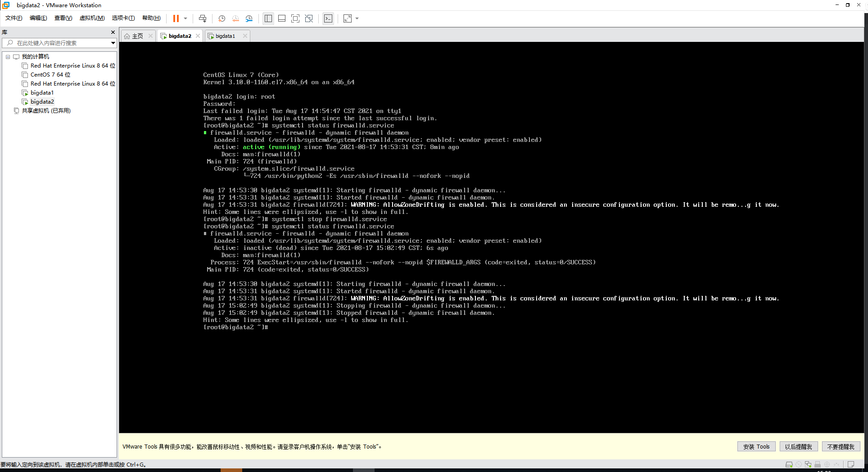Send Ctrl+Alt+Del to the guest machine

coord(203,18)
